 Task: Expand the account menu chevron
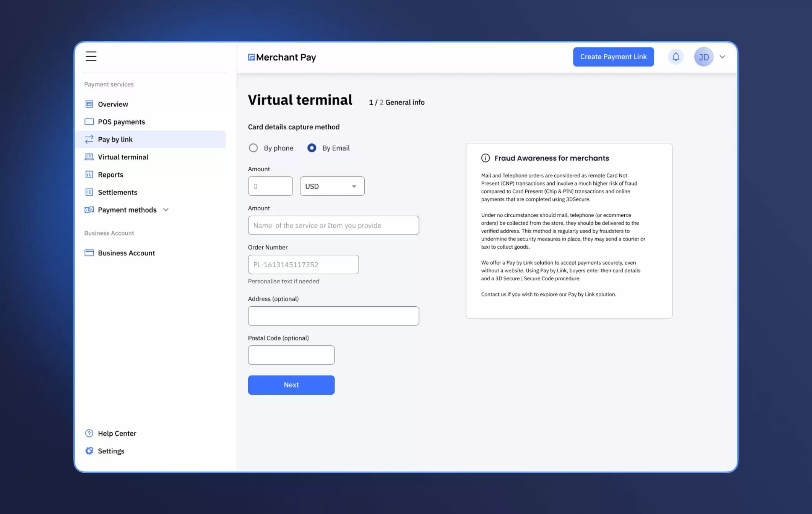coord(722,57)
